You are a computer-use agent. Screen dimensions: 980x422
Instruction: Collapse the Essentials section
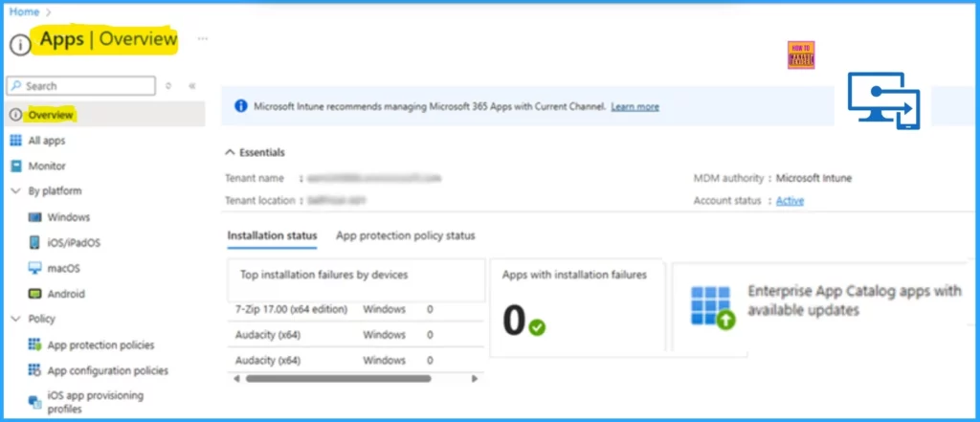tap(231, 152)
